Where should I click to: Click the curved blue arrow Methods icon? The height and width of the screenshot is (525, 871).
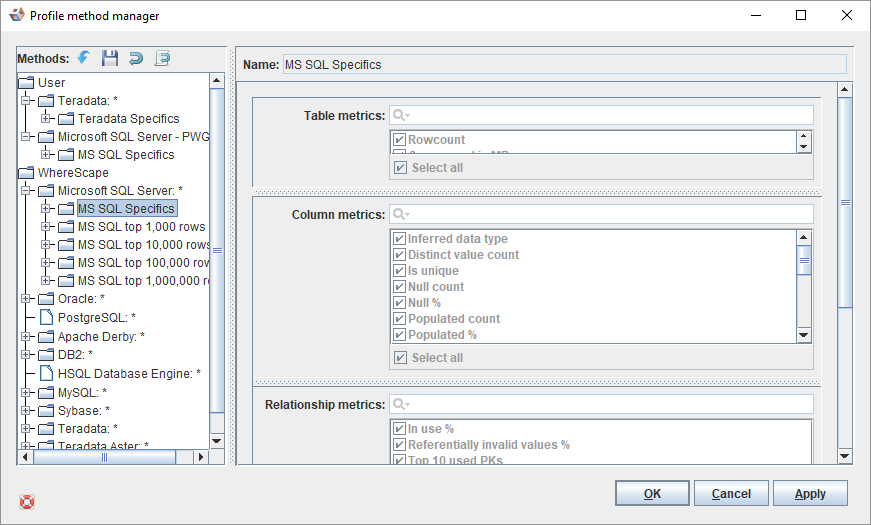tap(136, 58)
